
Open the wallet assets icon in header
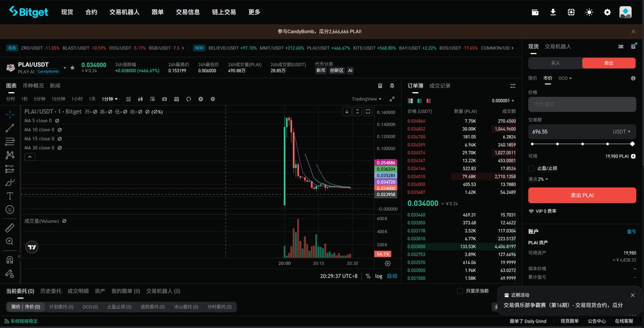click(x=535, y=12)
